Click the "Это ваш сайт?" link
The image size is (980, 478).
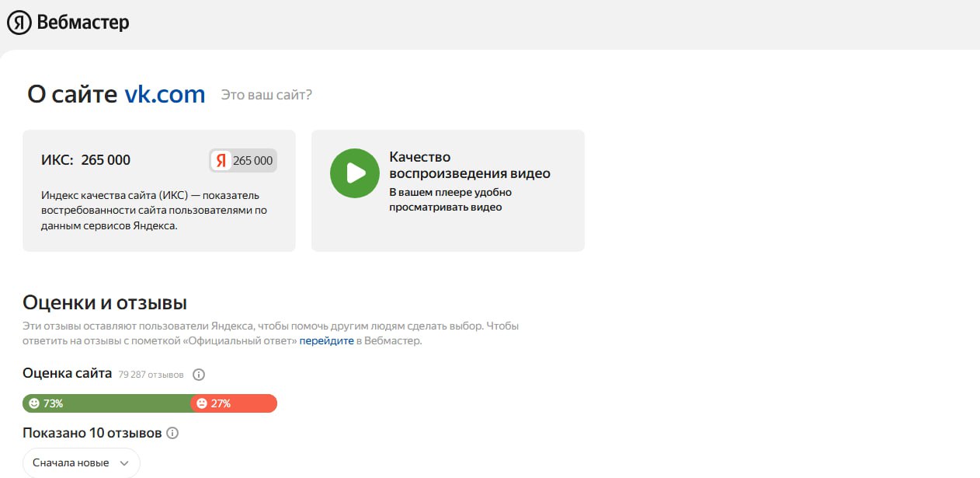266,95
